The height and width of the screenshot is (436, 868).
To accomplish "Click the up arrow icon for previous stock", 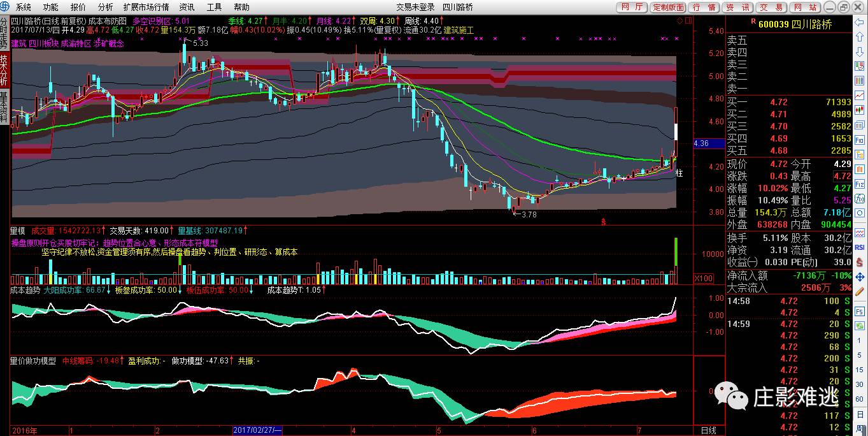I will (x=859, y=36).
